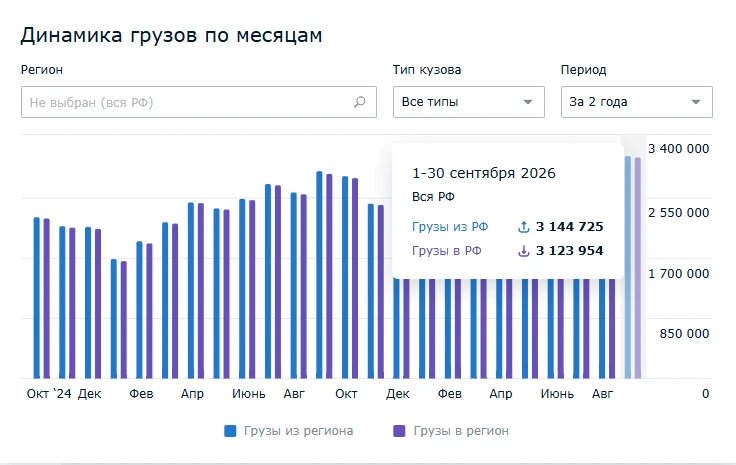The image size is (736, 465).
Task: Click the value '3 123 954'
Action: [569, 251]
